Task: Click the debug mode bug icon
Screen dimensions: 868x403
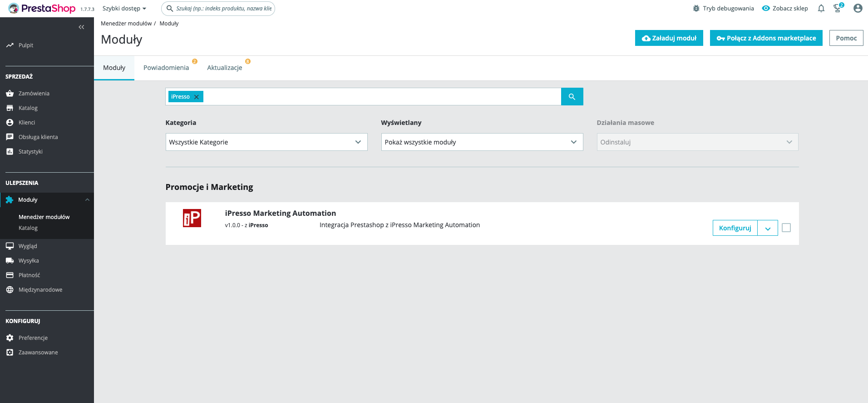Action: click(x=696, y=8)
